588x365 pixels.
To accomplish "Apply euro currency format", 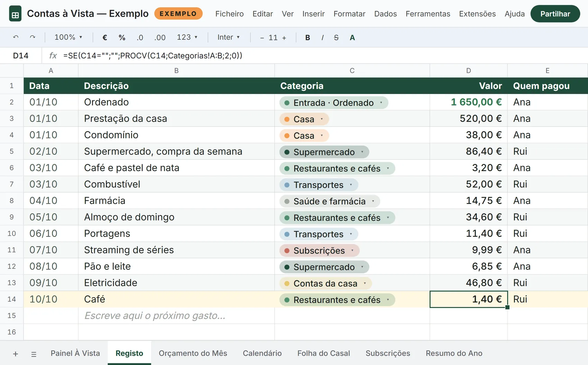I will (105, 37).
